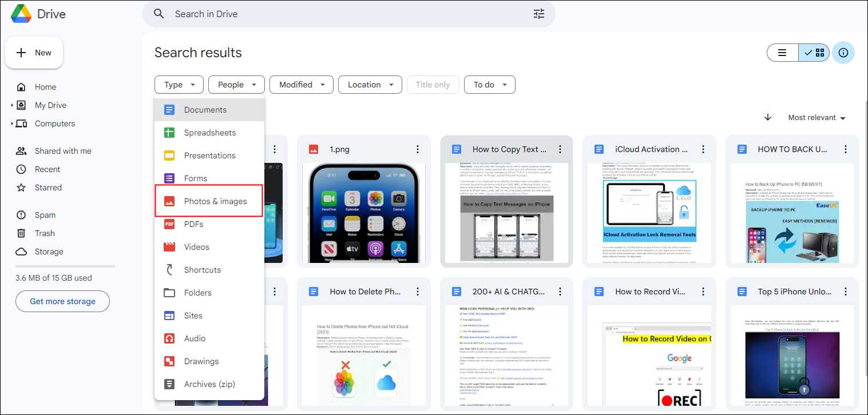The width and height of the screenshot is (868, 415).
Task: Toggle the Title only filter chip
Action: pyautogui.click(x=433, y=85)
